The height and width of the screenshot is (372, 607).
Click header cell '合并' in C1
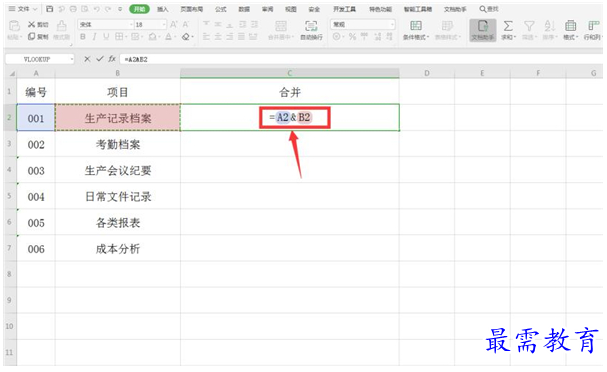pyautogui.click(x=290, y=92)
